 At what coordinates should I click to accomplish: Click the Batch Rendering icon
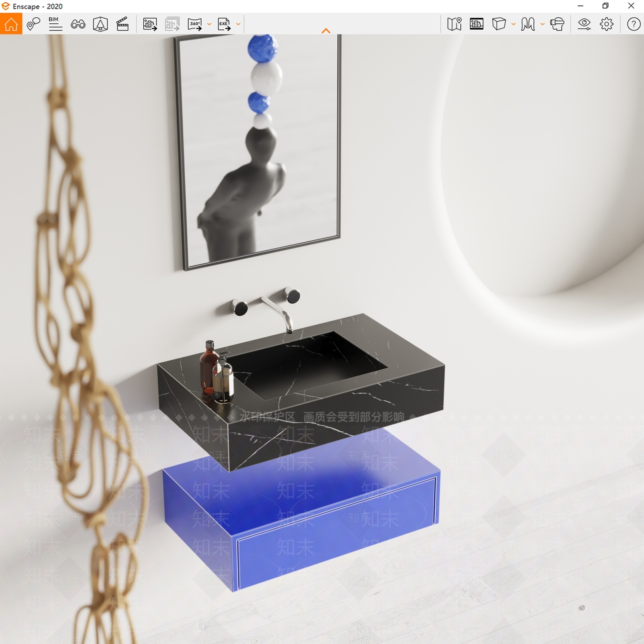(172, 24)
